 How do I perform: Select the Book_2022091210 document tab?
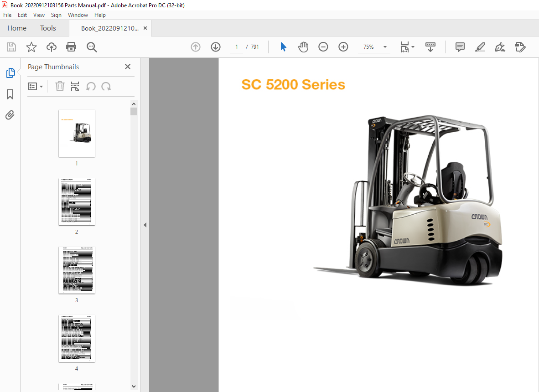(109, 28)
